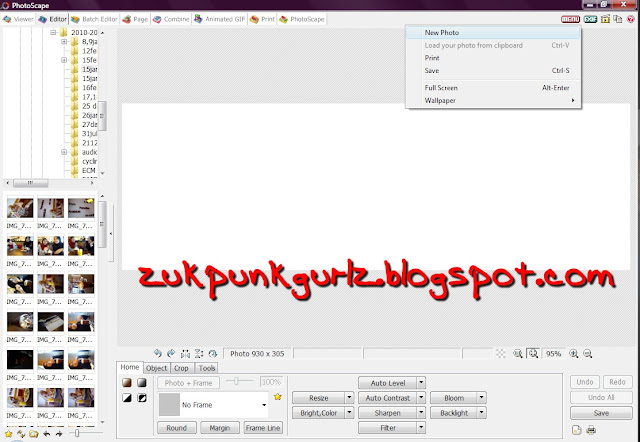Image resolution: width=640 pixels, height=442 pixels.
Task: Open the Animated GIF tab
Action: 220,19
